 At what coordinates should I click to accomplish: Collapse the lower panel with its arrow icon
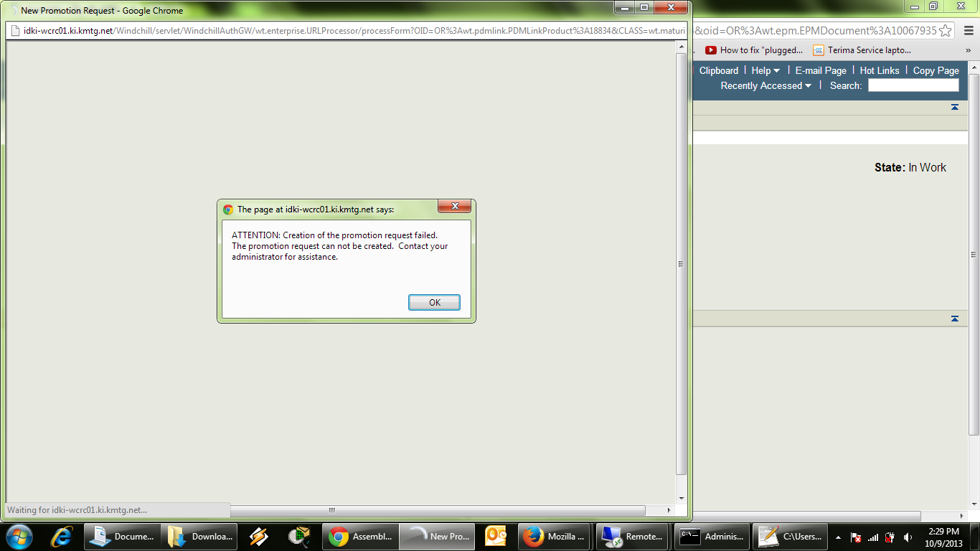pyautogui.click(x=955, y=319)
